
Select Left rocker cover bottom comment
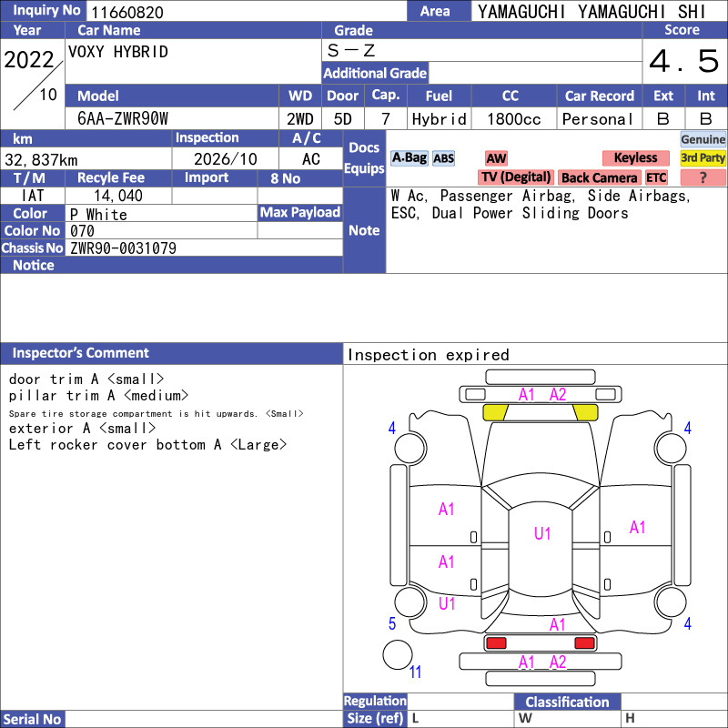[147, 445]
